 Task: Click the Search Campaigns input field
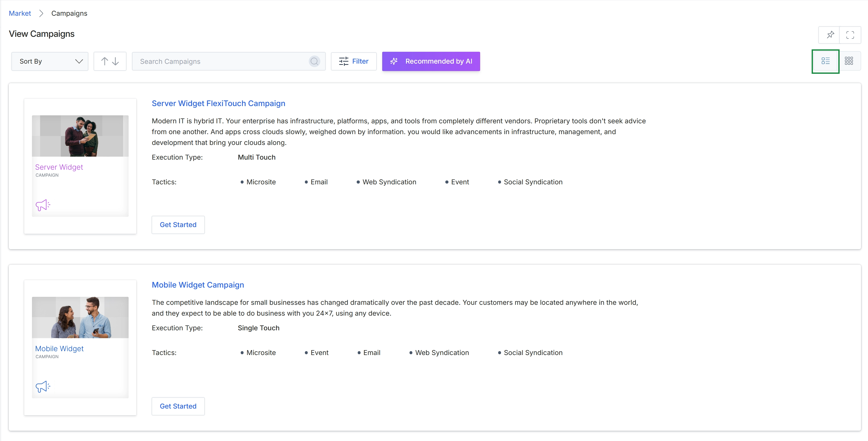[x=228, y=61]
